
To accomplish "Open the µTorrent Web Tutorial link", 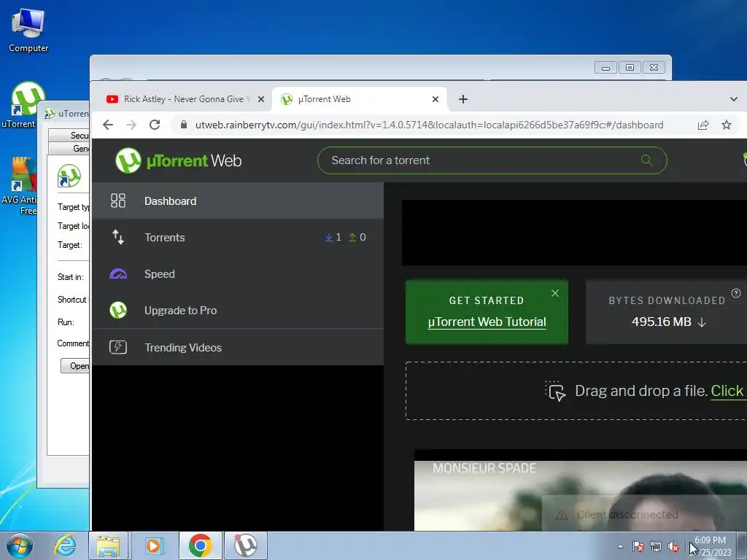I will pos(487,322).
